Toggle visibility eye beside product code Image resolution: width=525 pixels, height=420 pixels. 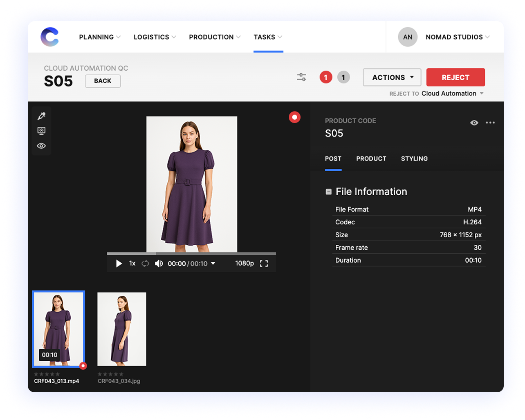pos(474,123)
